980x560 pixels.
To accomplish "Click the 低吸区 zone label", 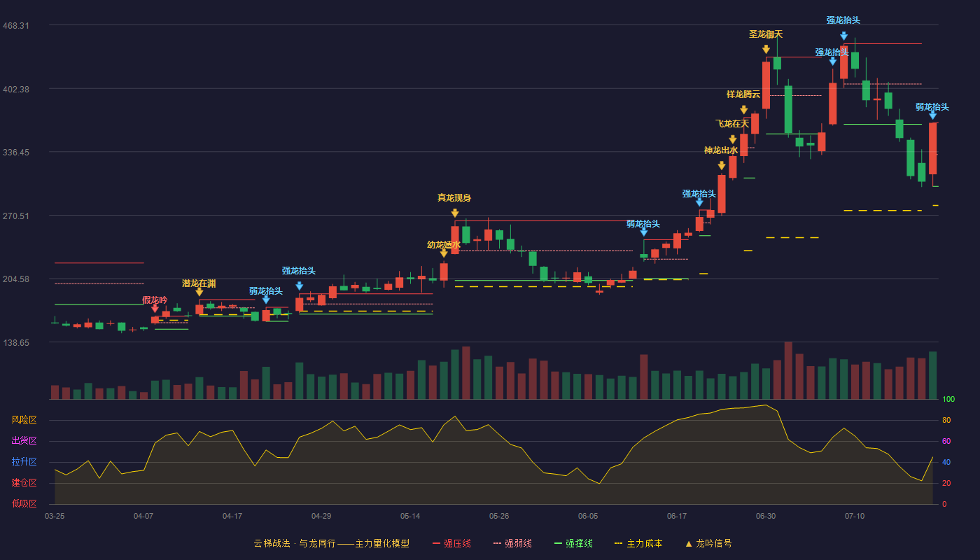I will 24,503.
